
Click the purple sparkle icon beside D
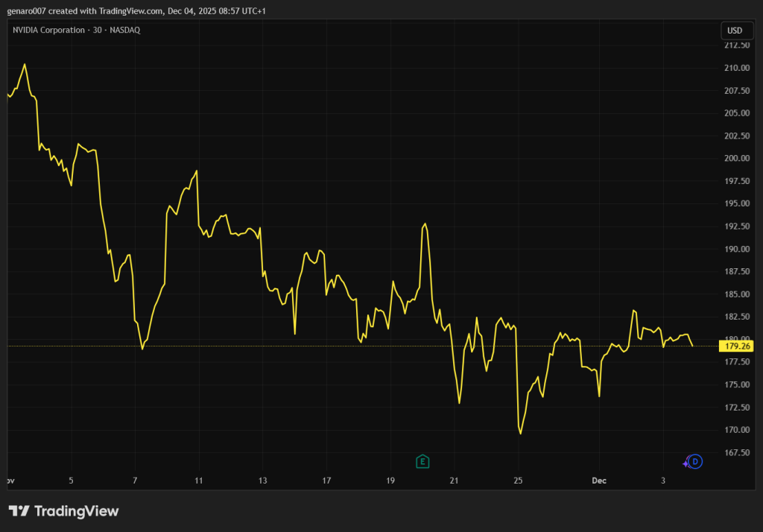tap(686, 463)
